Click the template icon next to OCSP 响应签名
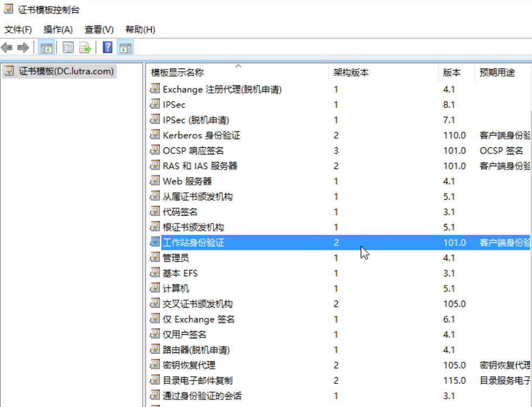The image size is (532, 407). [x=154, y=150]
